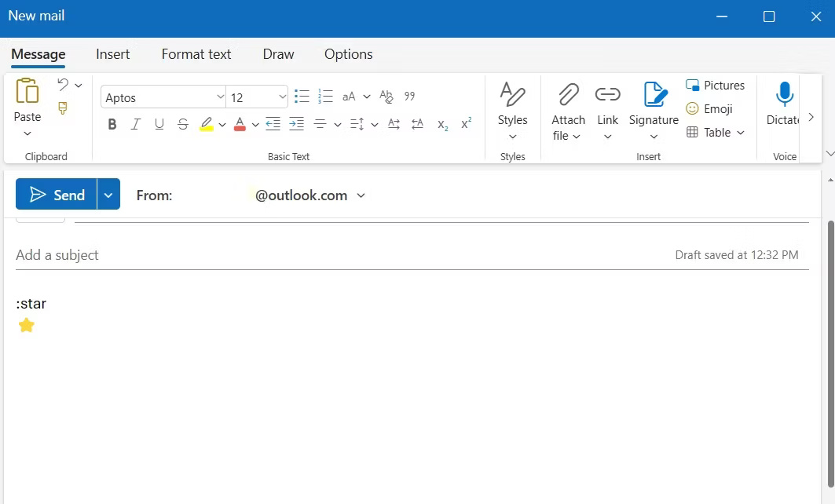Viewport: 835px width, 504px height.
Task: Insert a numbered list
Action: tap(325, 97)
